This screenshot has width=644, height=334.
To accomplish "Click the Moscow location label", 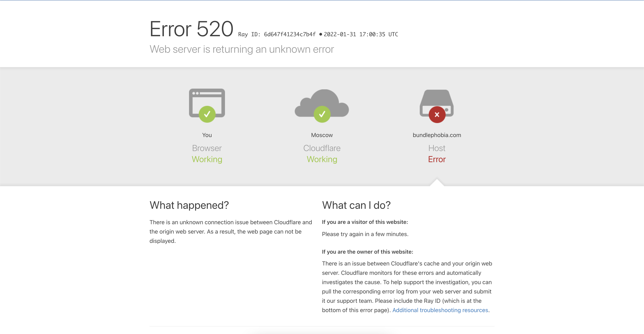I will click(322, 135).
